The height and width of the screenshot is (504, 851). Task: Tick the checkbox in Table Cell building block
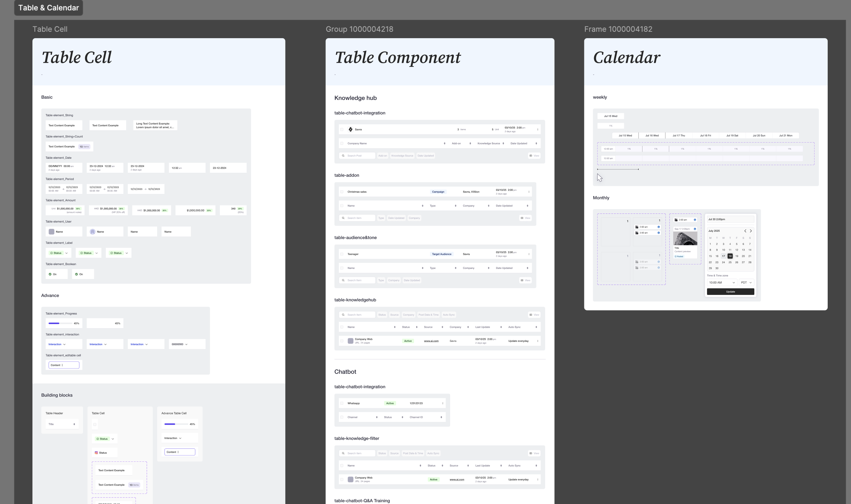[x=95, y=425]
